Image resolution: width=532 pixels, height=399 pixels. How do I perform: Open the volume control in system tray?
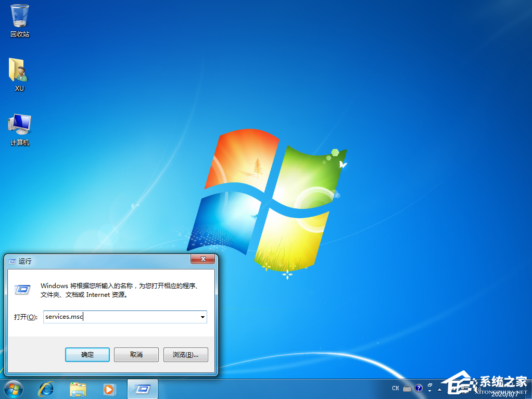coord(478,389)
